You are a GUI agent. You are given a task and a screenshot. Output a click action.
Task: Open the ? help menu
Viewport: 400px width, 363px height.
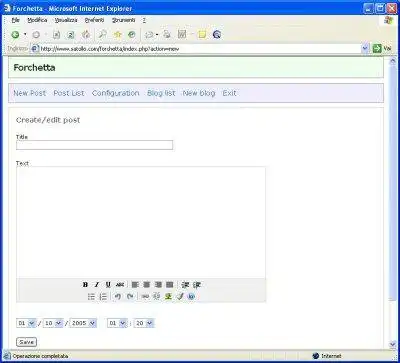pos(144,20)
